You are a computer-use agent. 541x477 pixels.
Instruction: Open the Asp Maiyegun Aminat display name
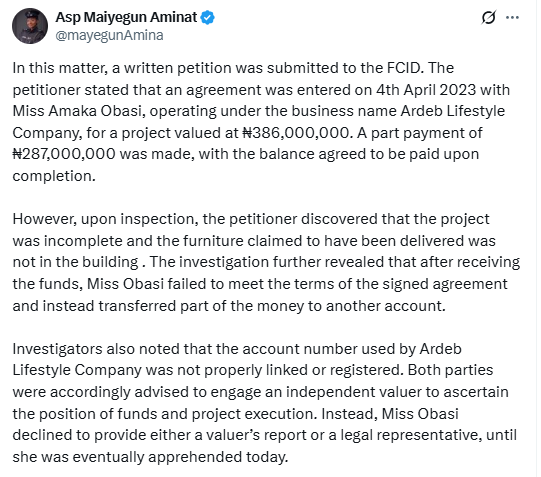pos(126,17)
